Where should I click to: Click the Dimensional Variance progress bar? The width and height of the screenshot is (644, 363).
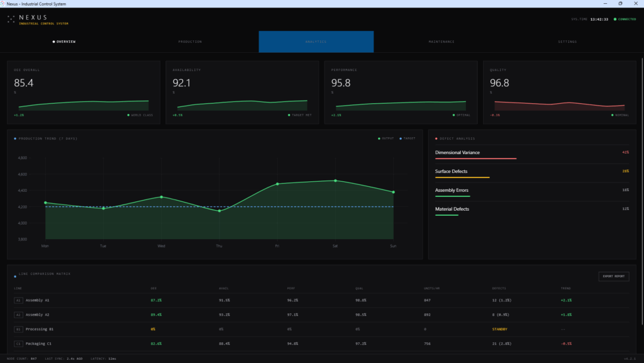475,159
